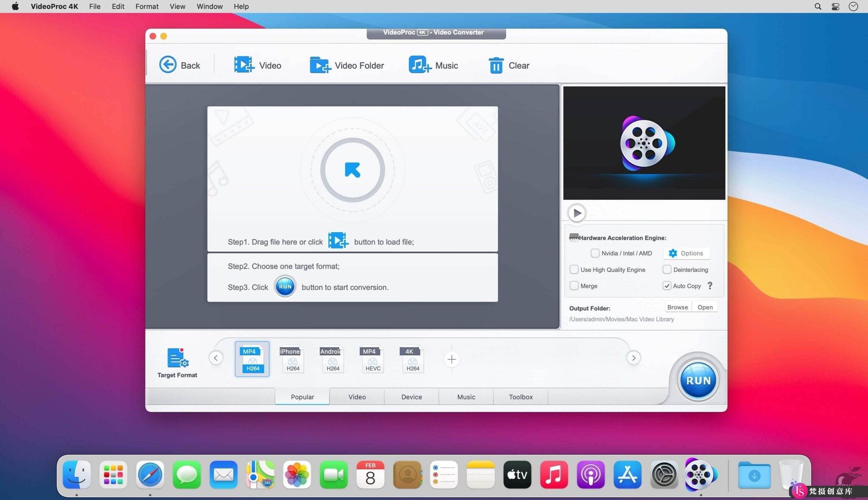Select MP4 H264 target format icon
868x500 pixels.
(x=251, y=359)
